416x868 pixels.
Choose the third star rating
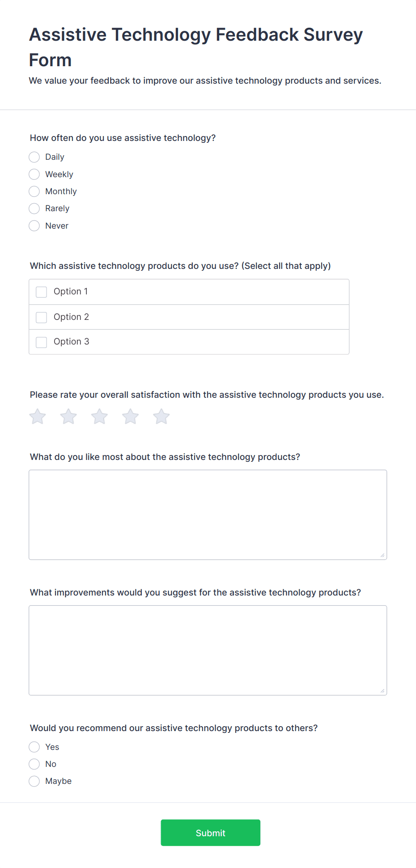tap(99, 417)
